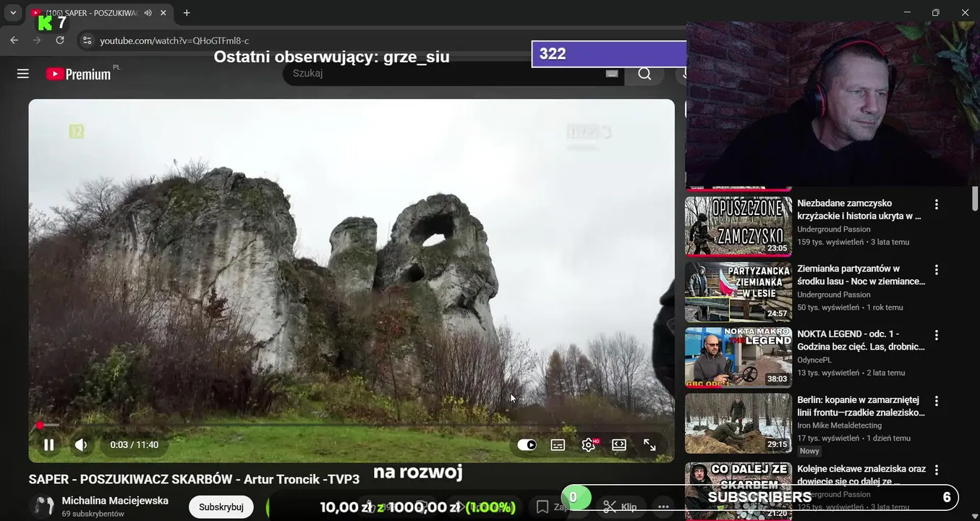This screenshot has width=980, height=521.
Task: Focus the Szukaj search field
Action: click(x=445, y=74)
